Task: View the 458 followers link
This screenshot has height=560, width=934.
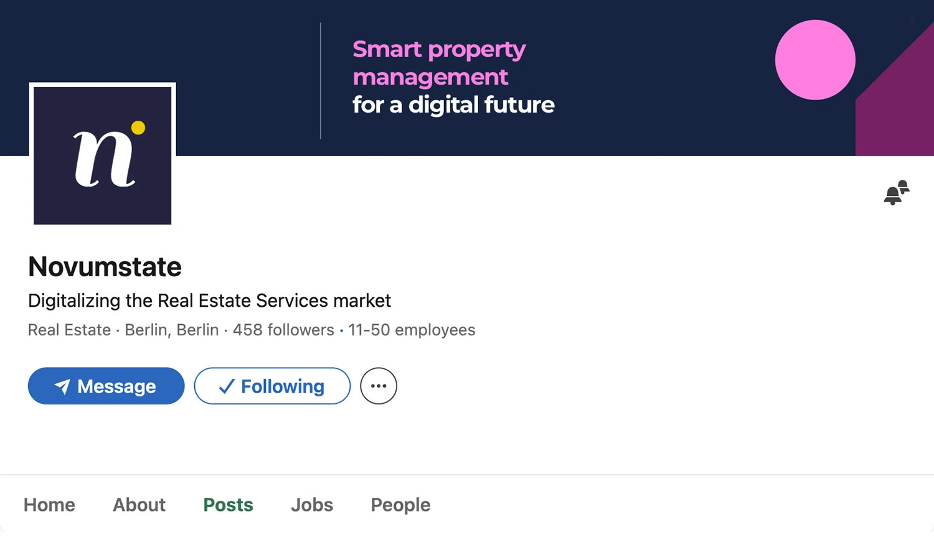Action: pyautogui.click(x=283, y=330)
